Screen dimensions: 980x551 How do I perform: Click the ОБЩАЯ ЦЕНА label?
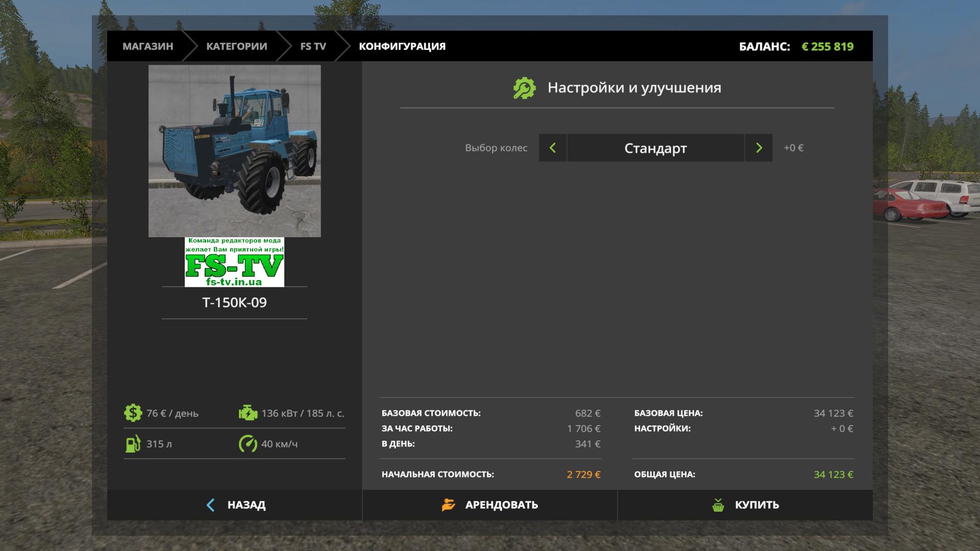(x=665, y=474)
